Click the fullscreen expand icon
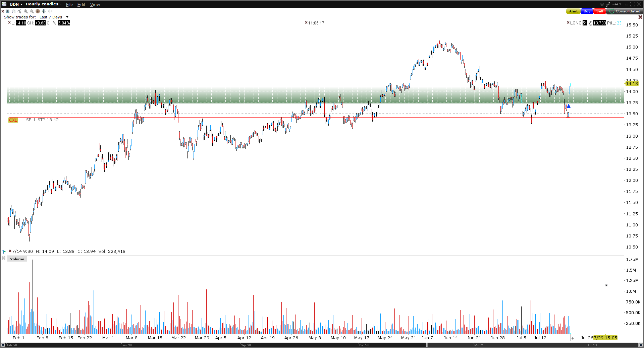Image resolution: width=644 pixels, height=348 pixels. pos(633,4)
